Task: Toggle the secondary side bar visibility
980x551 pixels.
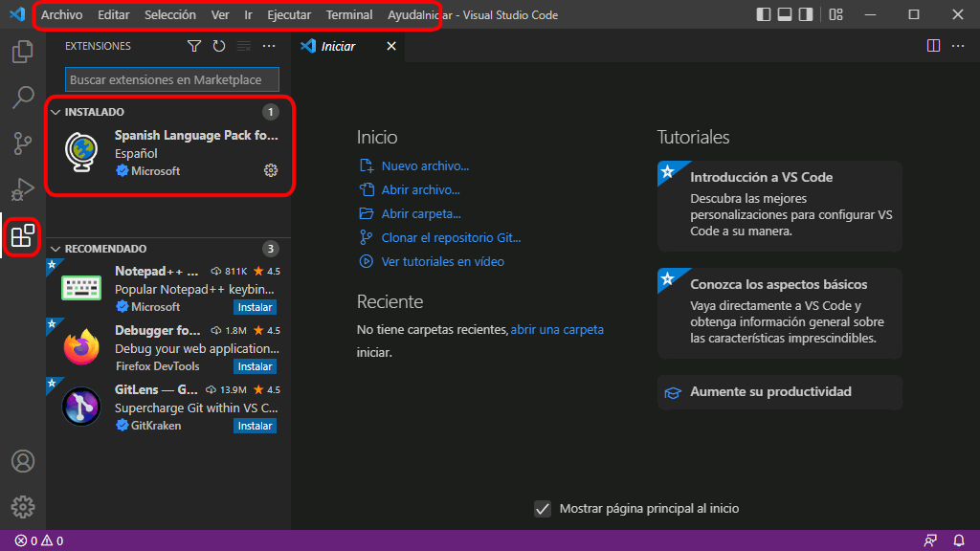Action: 806,14
